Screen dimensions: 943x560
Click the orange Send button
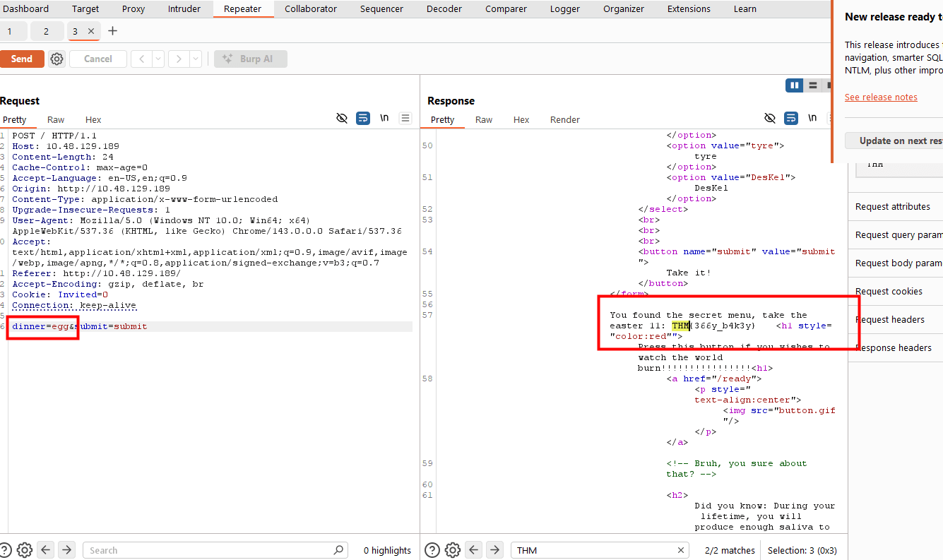click(x=21, y=59)
